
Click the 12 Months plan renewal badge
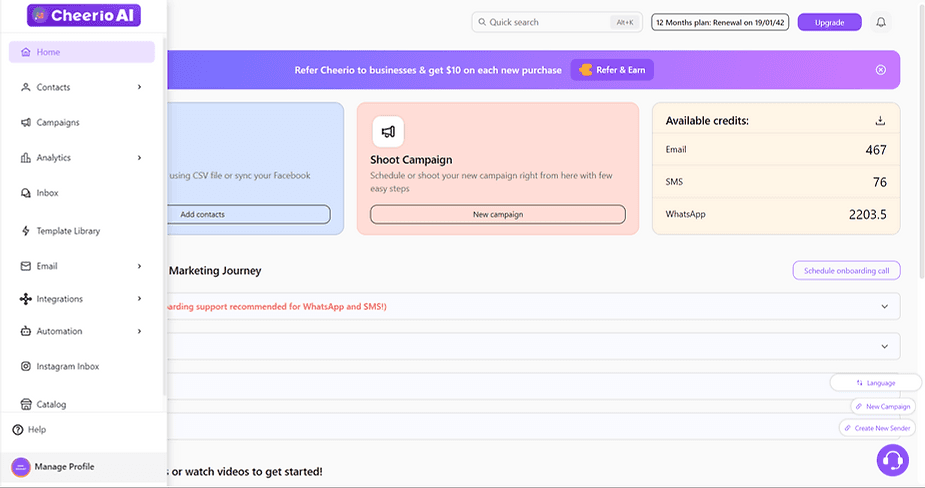tap(720, 22)
